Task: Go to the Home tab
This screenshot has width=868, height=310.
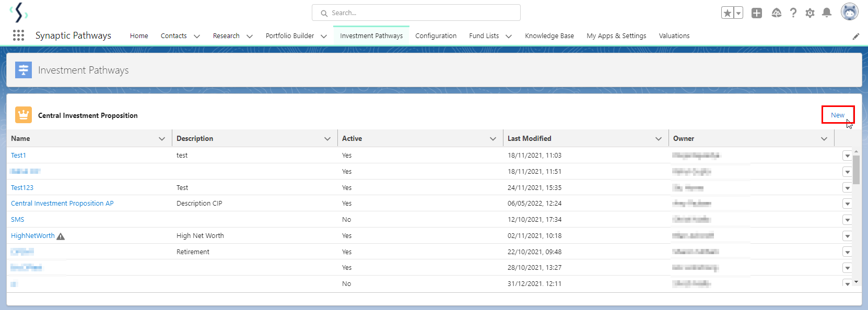Action: pyautogui.click(x=139, y=36)
